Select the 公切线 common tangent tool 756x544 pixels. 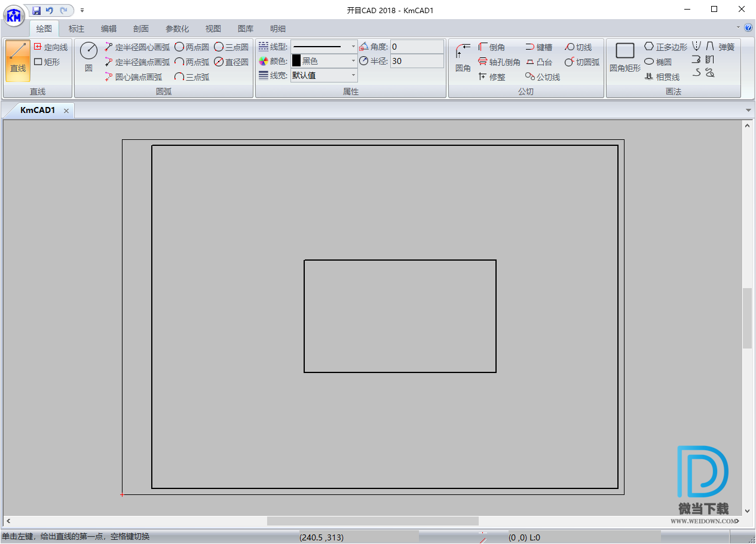(x=543, y=77)
